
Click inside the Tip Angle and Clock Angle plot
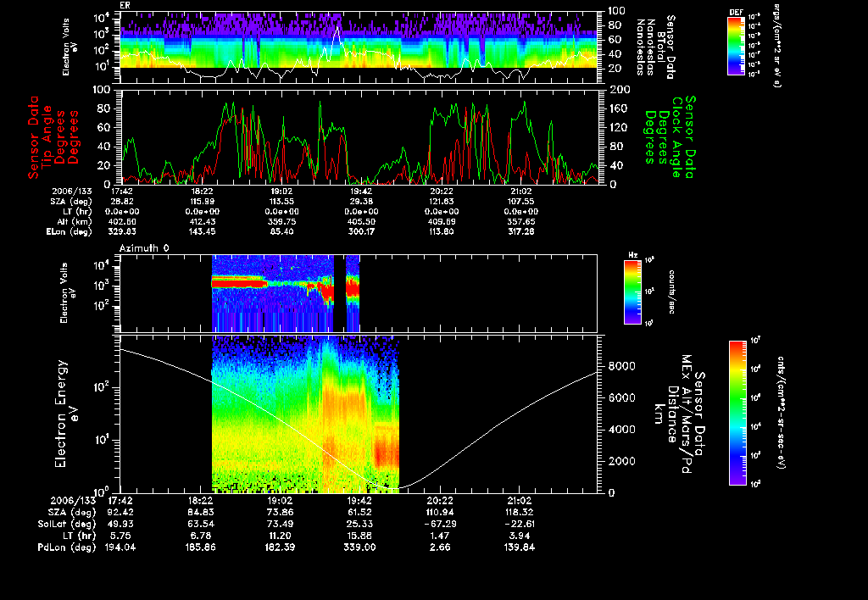click(359, 136)
